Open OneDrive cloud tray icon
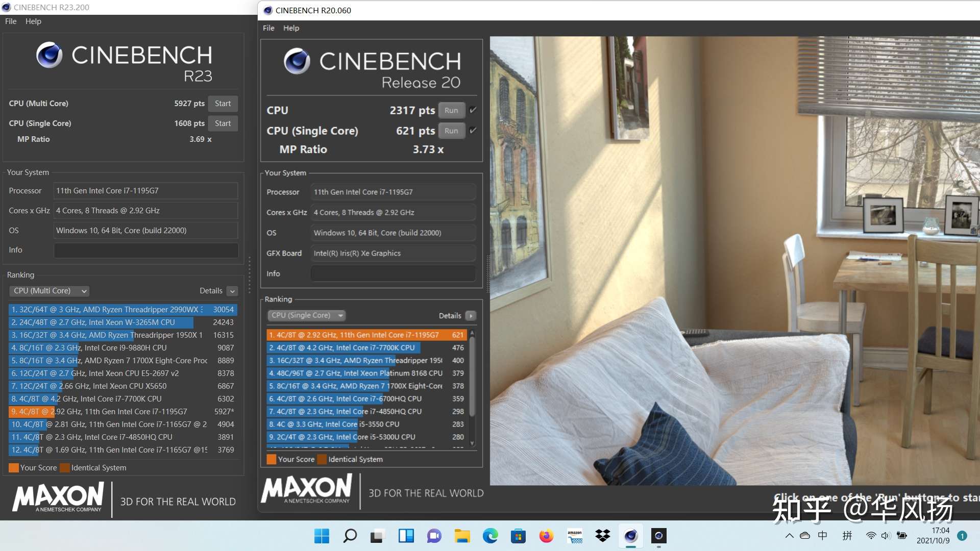 pos(805,536)
